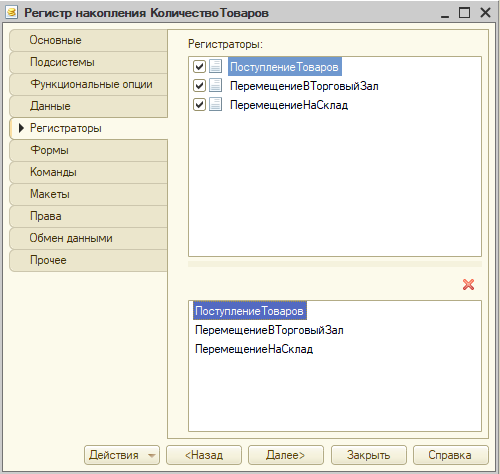Click the Далее> button
The width and height of the screenshot is (500, 474).
[x=286, y=455]
